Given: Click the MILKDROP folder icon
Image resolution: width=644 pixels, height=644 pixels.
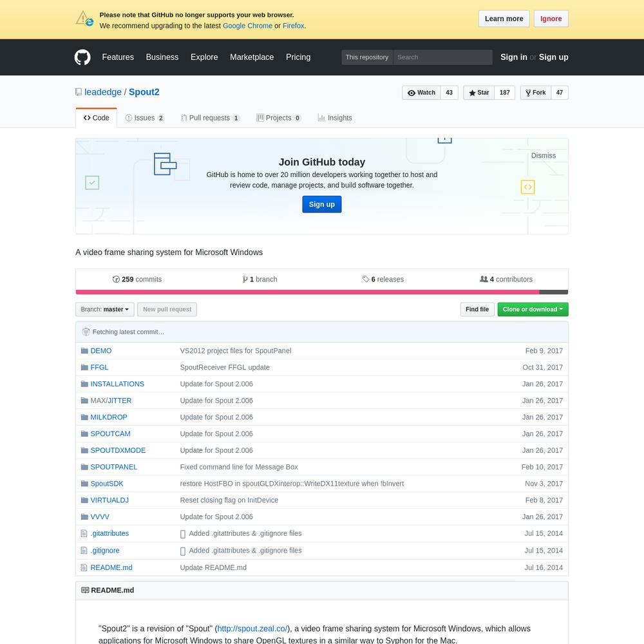Looking at the screenshot, I should point(84,417).
